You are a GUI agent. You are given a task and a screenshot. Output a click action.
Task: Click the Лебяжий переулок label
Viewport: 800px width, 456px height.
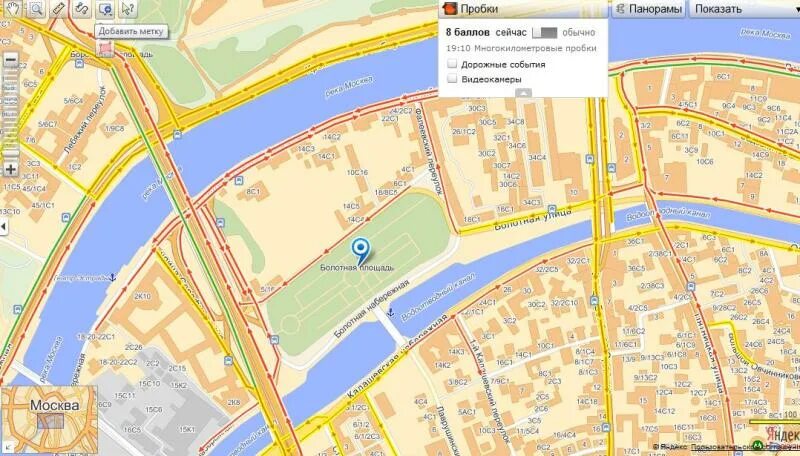coord(85,120)
